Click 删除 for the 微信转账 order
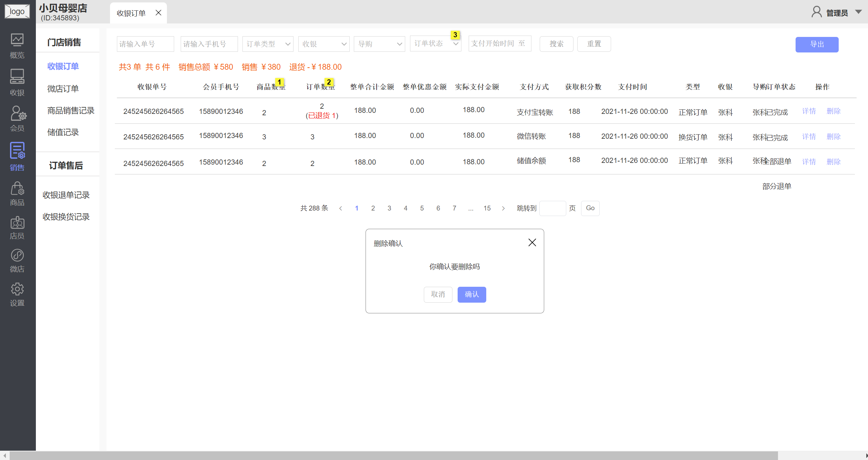Viewport: 868px width, 460px height. (834, 137)
